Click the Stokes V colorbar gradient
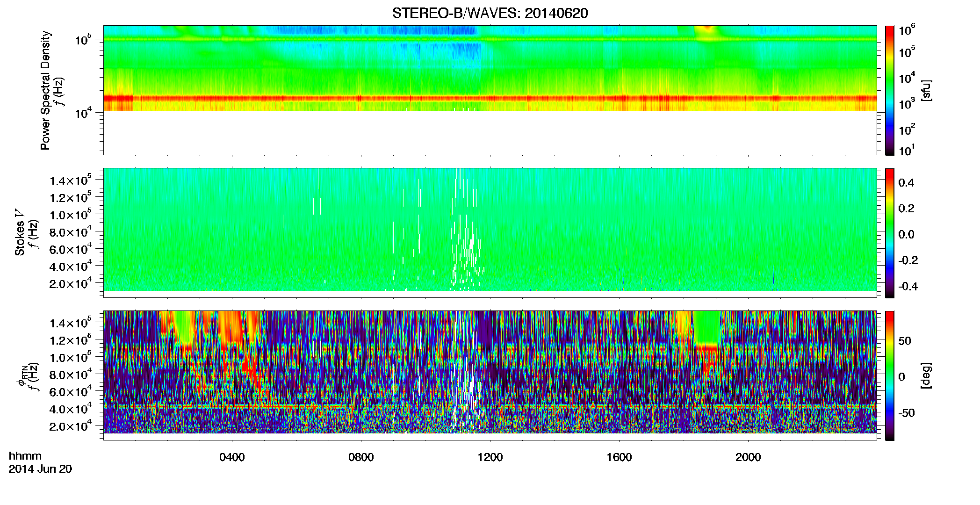This screenshot has height=505, width=980. (x=890, y=233)
